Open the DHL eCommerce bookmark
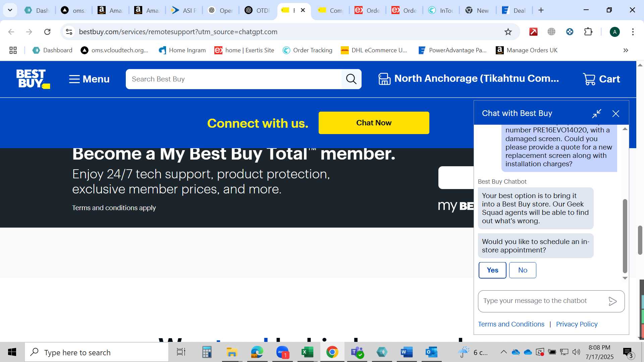Screen dimensions: 644x362 (374, 50)
